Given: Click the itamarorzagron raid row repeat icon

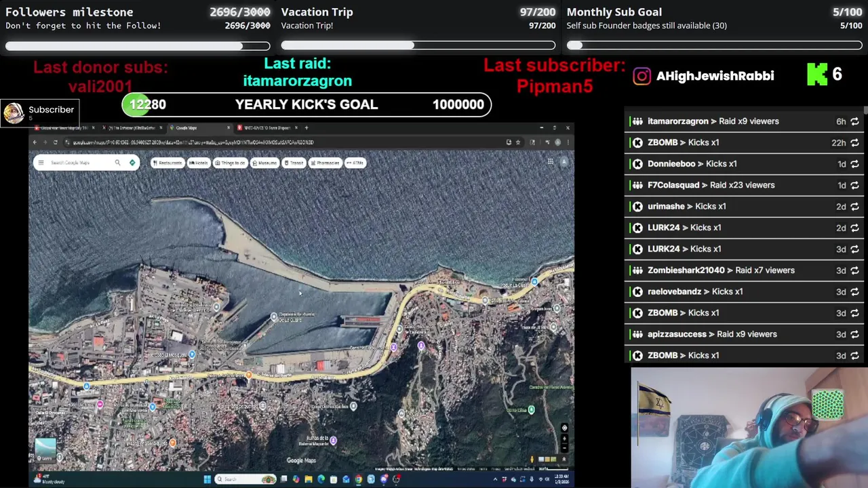Looking at the screenshot, I should 854,121.
